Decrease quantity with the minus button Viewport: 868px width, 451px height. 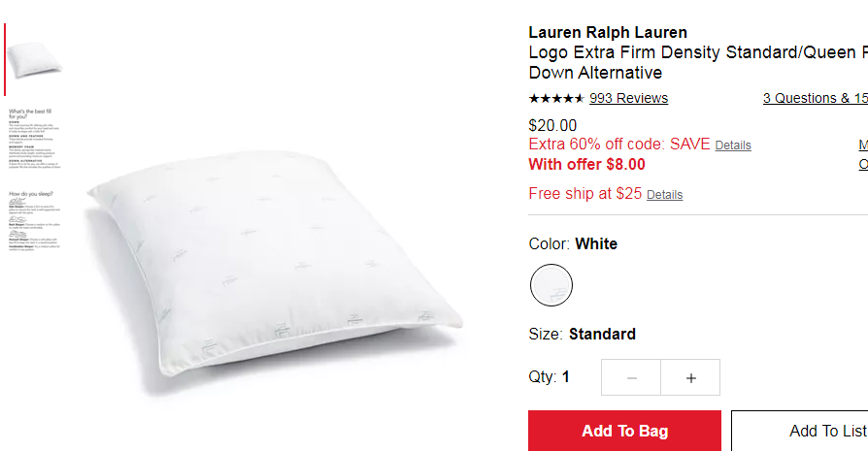coord(631,377)
